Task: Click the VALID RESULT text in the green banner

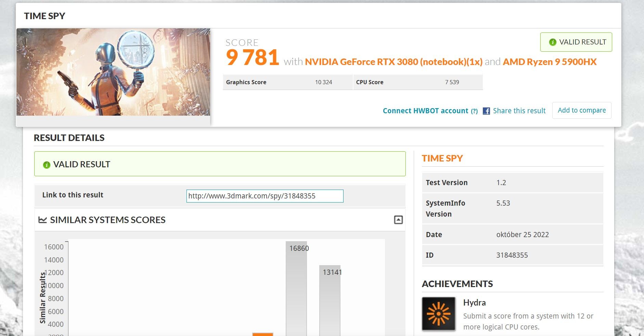Action: (82, 165)
